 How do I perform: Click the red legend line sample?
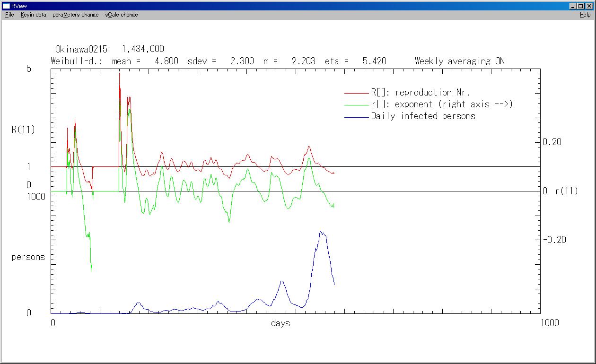[356, 93]
